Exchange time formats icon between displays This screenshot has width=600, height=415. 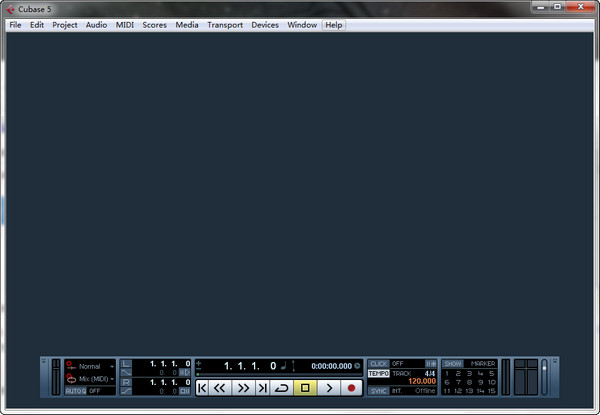(293, 366)
